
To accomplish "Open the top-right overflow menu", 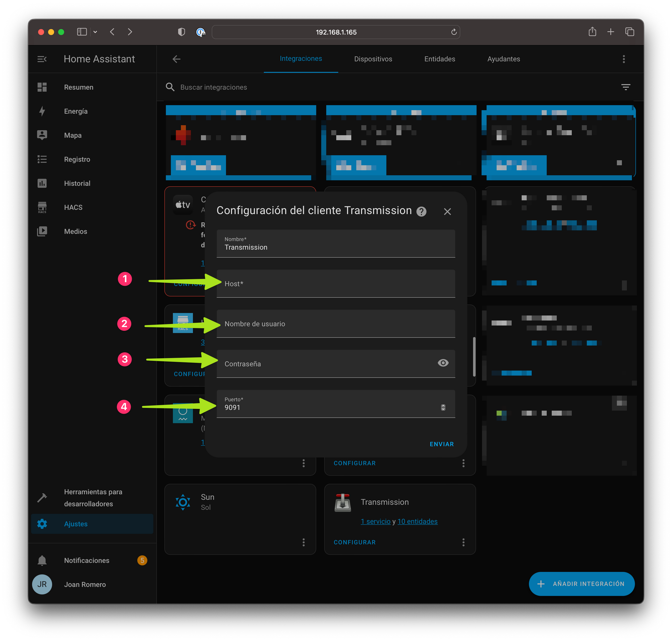I will point(623,59).
